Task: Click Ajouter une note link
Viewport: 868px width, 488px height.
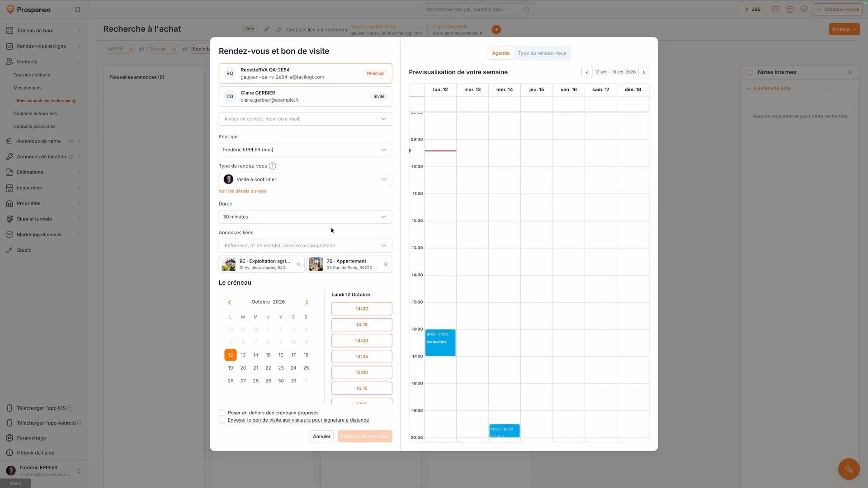Action: pyautogui.click(x=769, y=89)
